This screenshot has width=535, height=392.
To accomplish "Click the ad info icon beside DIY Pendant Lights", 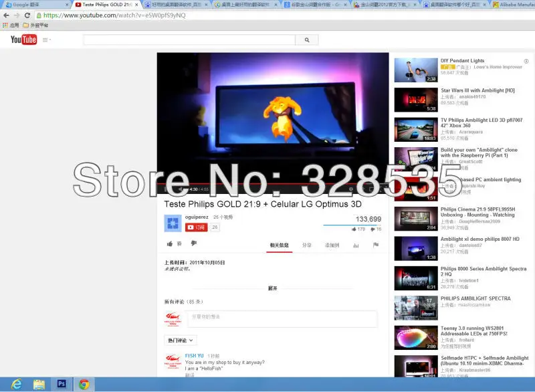I will [526, 62].
